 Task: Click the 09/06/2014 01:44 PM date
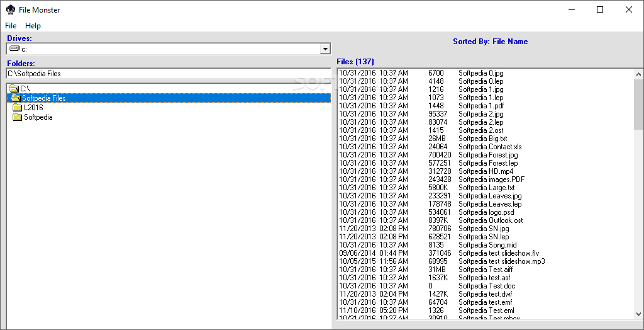click(374, 253)
